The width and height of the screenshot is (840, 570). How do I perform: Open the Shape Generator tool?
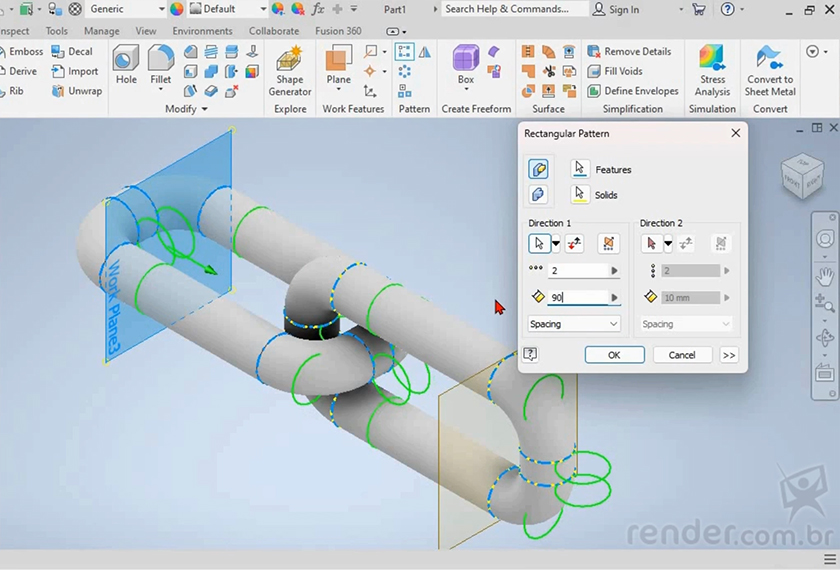pyautogui.click(x=290, y=70)
